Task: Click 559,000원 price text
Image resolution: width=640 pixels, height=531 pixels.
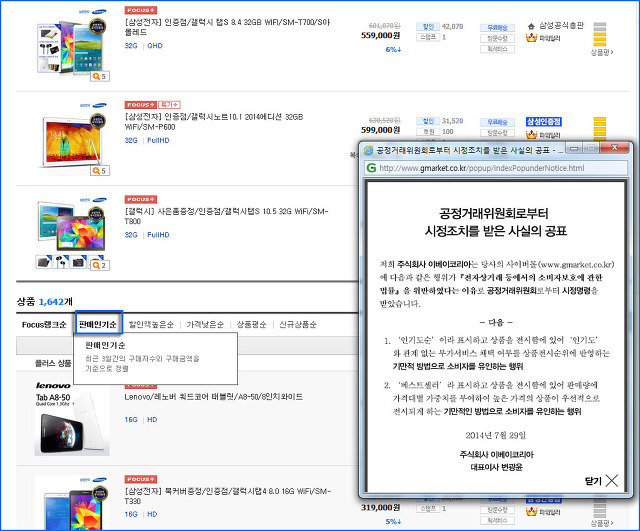Action: [380, 36]
